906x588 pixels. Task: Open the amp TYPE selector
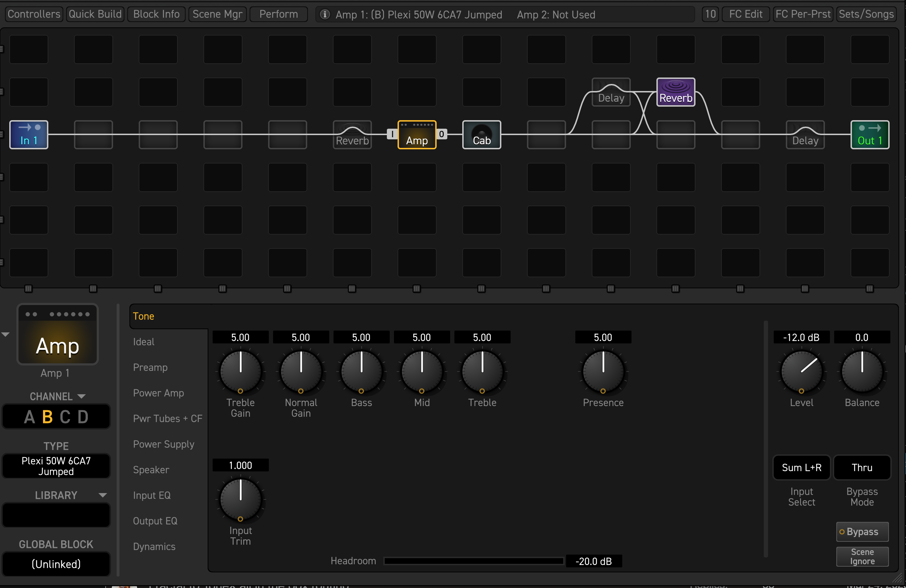tap(56, 466)
